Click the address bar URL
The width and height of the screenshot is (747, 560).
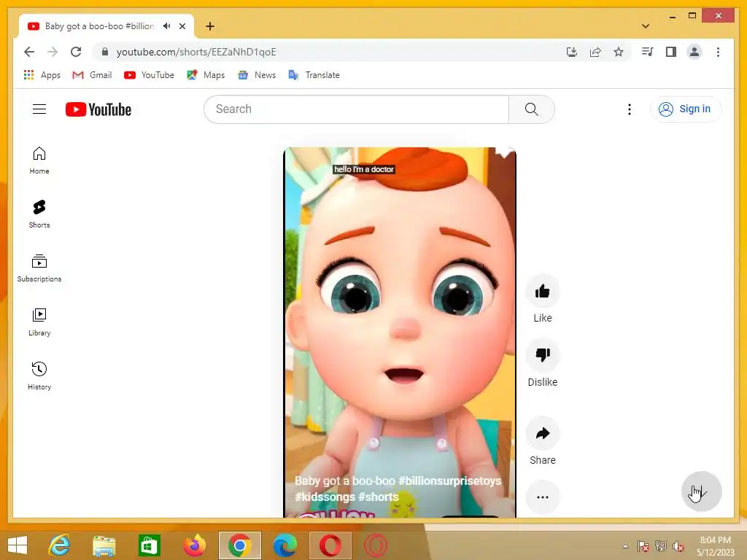196,52
